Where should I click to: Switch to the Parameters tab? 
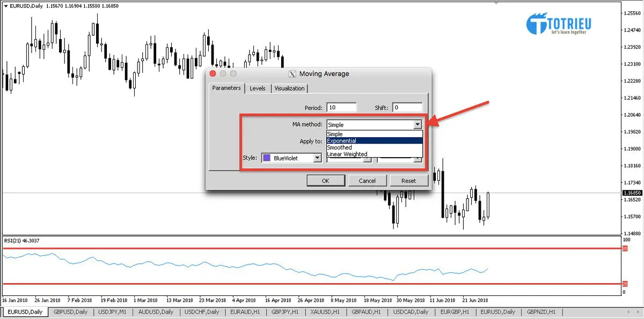pos(226,88)
